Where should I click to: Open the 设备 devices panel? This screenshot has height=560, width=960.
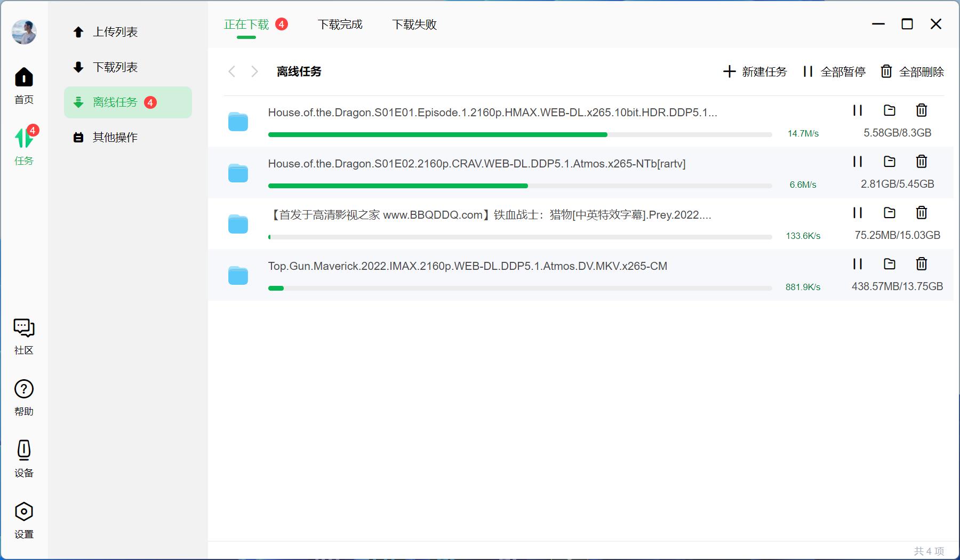tap(23, 457)
